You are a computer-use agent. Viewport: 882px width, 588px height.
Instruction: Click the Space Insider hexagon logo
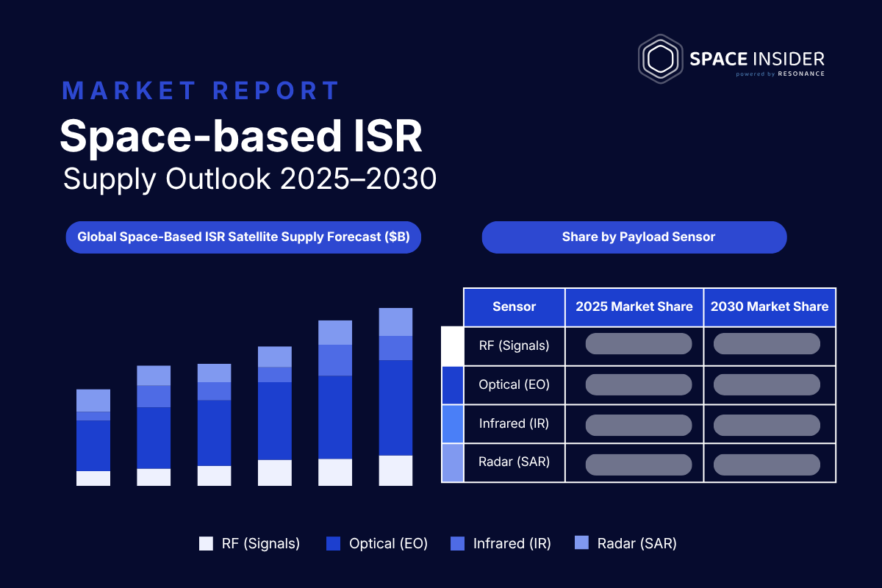[x=660, y=57]
